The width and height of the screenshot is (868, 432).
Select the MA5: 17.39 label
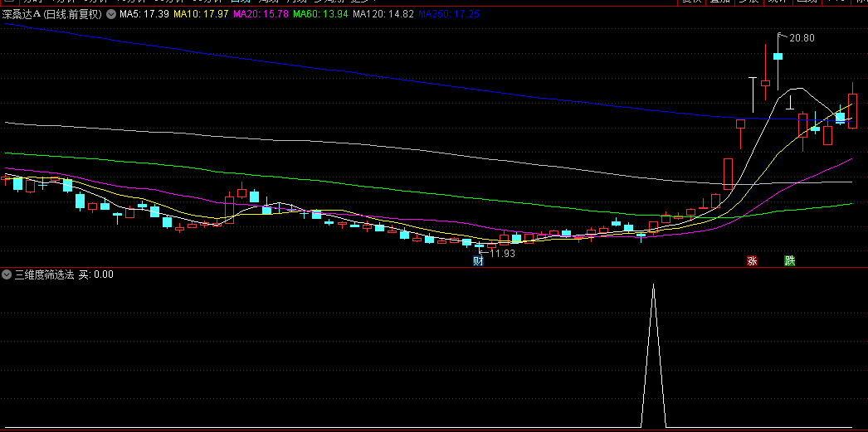[144, 14]
